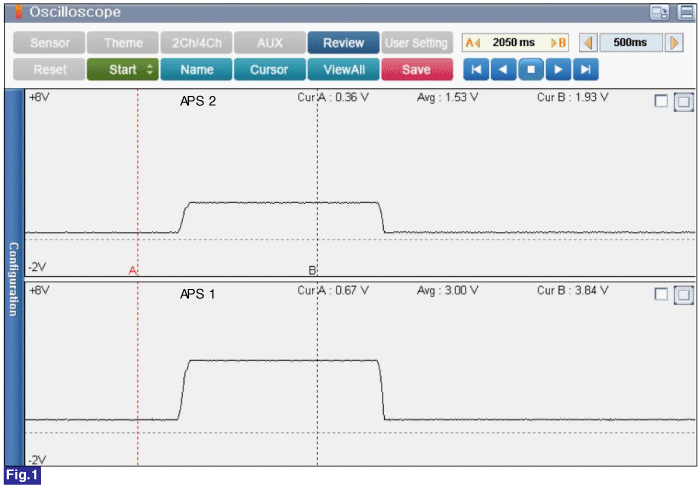Switch to Review mode

(343, 43)
